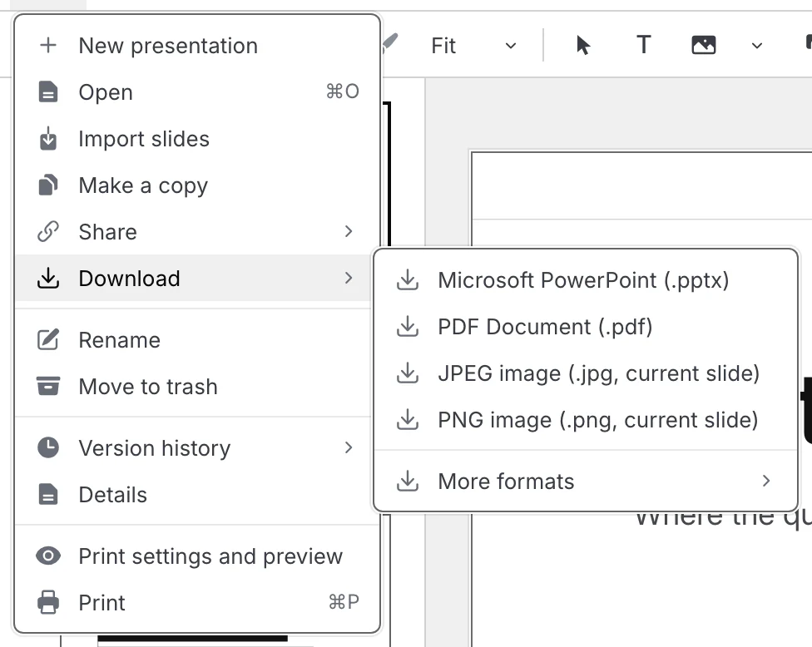The image size is (812, 647).
Task: Click the pencil-edit icon beside Rename
Action: point(48,339)
